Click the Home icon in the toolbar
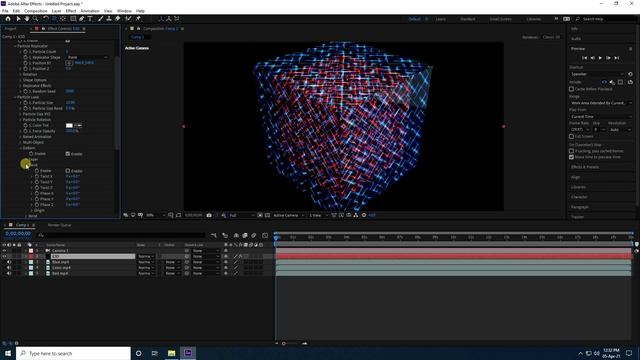Screen dimensions: 640x360 8,19
